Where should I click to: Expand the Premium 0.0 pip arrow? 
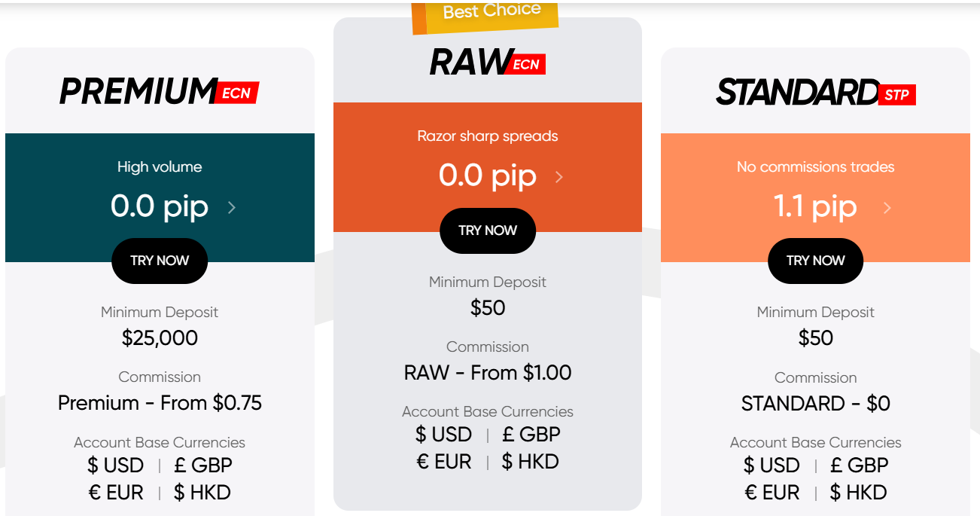coord(232,207)
